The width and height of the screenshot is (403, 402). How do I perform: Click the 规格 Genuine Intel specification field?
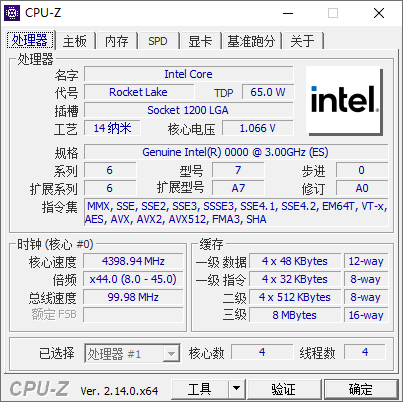tap(236, 152)
